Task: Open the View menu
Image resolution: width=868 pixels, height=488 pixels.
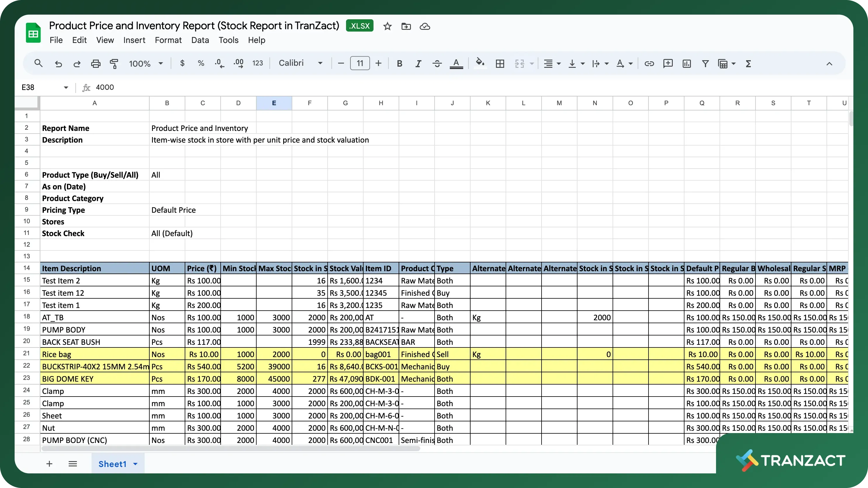Action: click(x=105, y=40)
